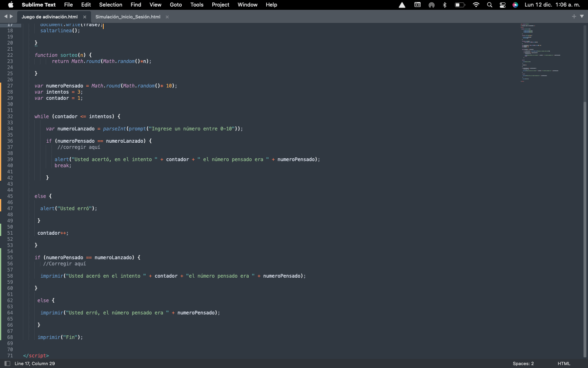Image resolution: width=588 pixels, height=368 pixels.
Task: Click the alert("Usted erró") line
Action: [x=69, y=209]
